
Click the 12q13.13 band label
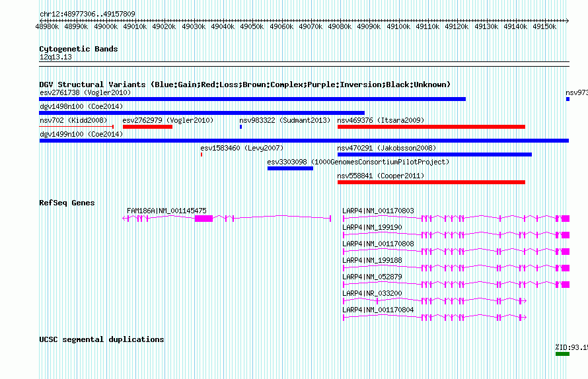pos(55,57)
